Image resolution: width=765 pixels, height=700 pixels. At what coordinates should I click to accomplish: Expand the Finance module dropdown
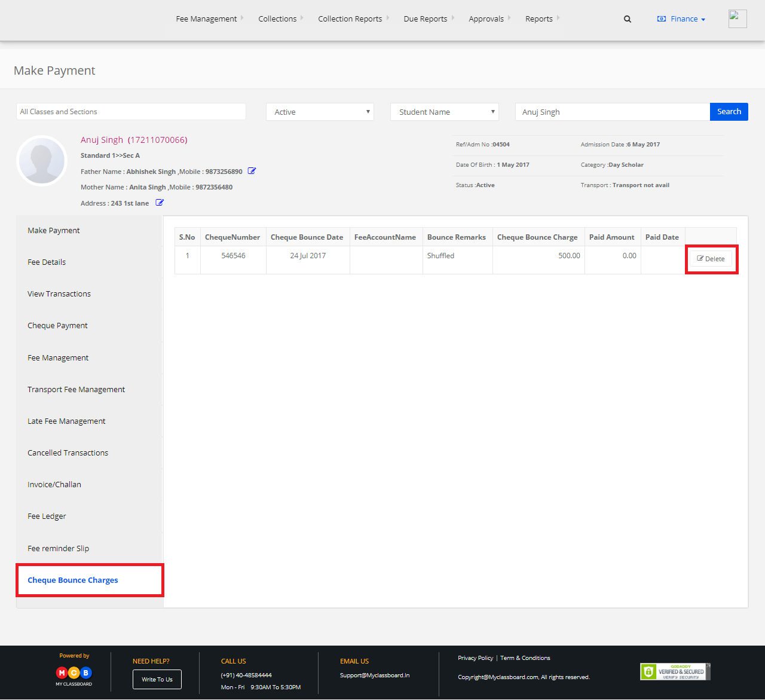click(x=681, y=19)
